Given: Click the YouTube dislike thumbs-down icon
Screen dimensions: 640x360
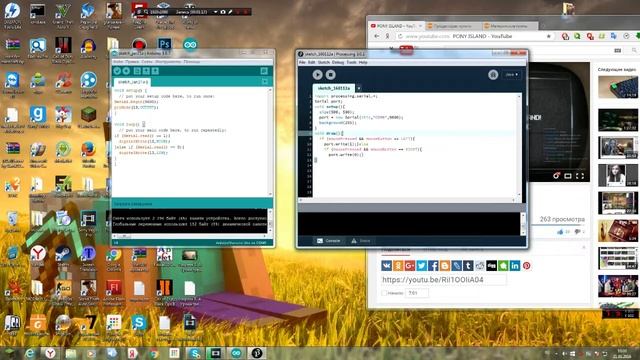Looking at the screenshot, I should click(578, 231).
